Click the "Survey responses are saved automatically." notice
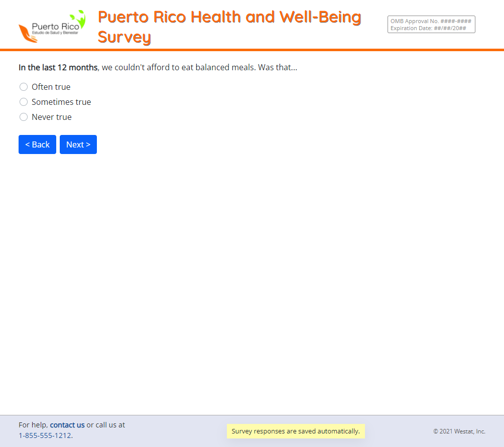 point(296,431)
